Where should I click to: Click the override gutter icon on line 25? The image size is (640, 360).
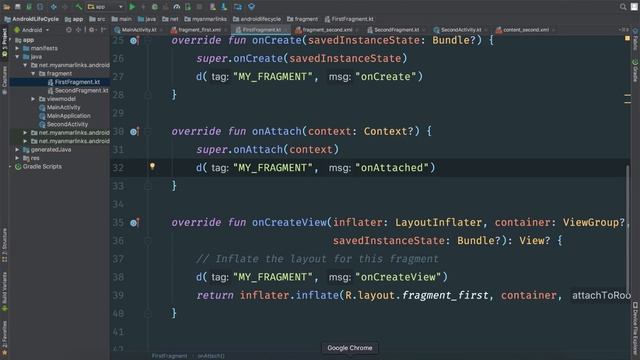coord(134,40)
